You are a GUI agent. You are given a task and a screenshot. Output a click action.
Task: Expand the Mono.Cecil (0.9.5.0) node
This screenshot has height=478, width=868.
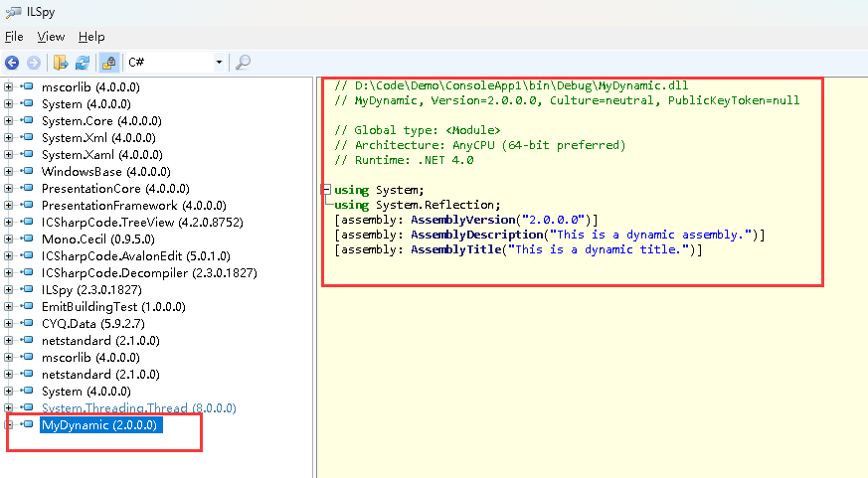8,239
